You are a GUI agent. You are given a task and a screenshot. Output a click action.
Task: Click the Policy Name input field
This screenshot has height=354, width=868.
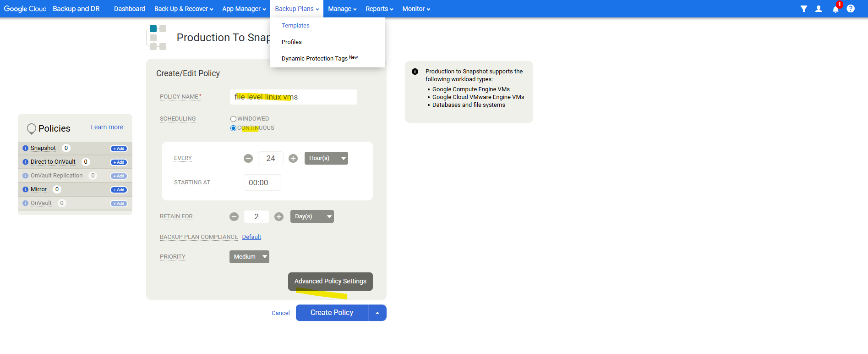point(294,97)
